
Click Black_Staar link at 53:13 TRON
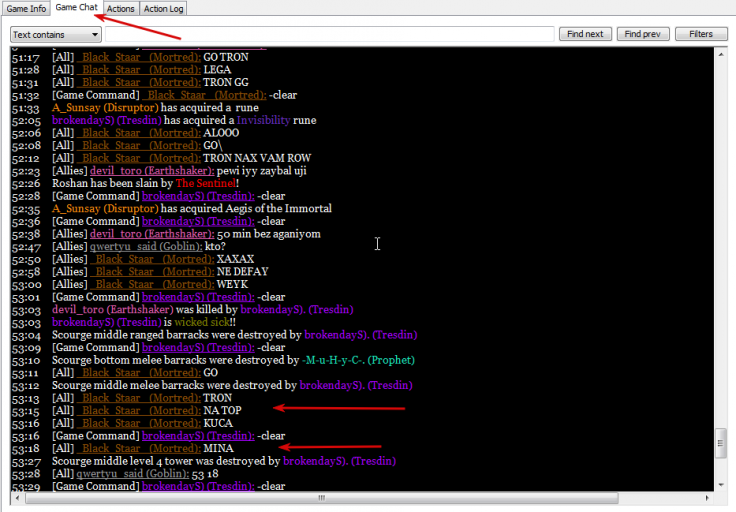(x=138, y=398)
